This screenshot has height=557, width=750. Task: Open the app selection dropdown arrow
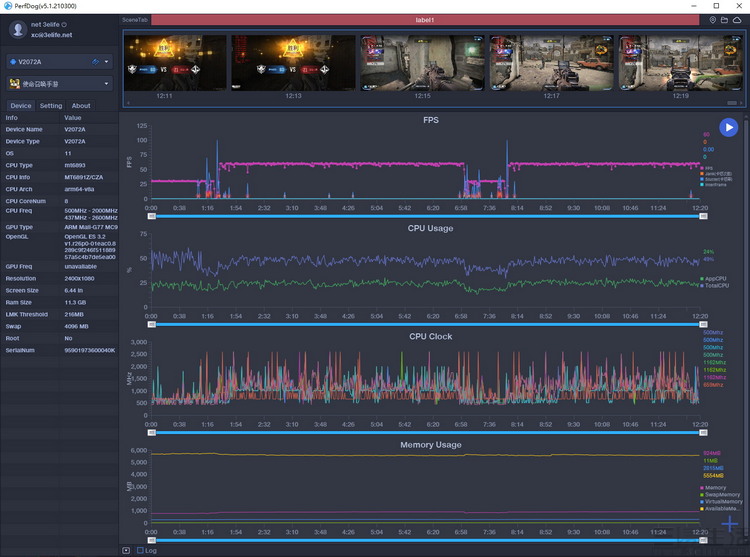coord(106,84)
